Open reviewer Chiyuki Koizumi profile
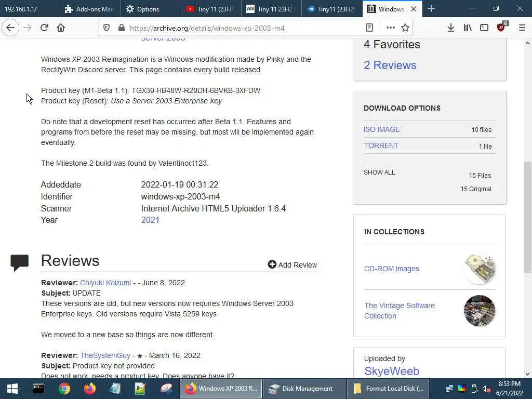This screenshot has width=532, height=399. click(105, 283)
